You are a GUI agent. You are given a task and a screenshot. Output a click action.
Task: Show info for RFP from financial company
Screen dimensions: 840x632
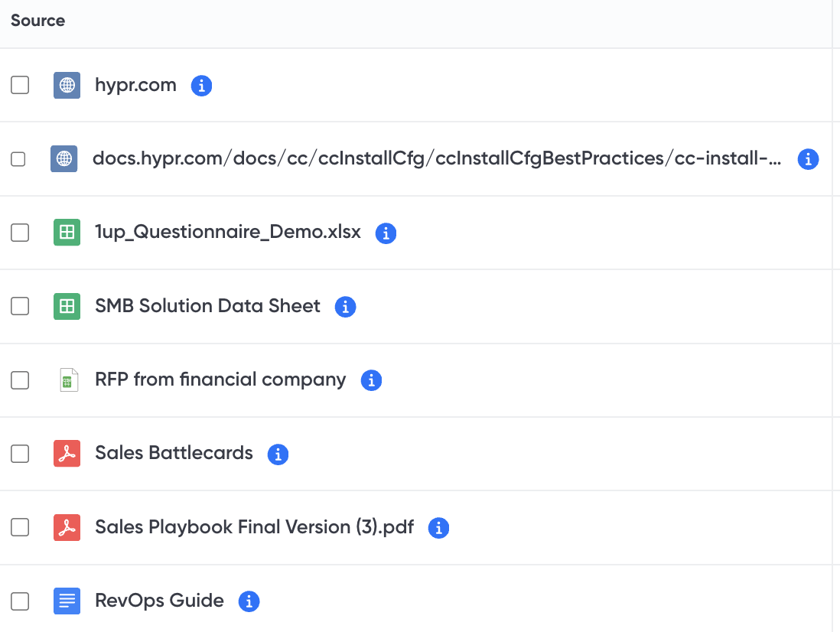[x=371, y=380]
